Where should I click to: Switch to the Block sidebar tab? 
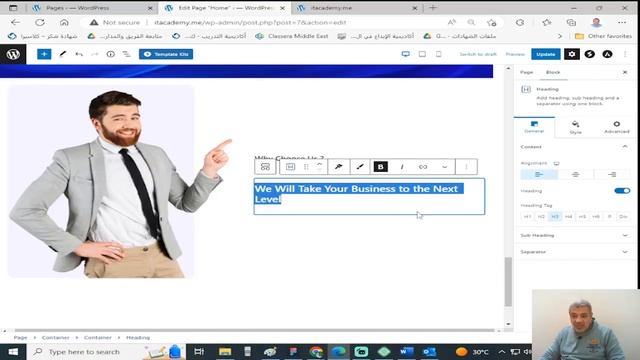pos(553,72)
